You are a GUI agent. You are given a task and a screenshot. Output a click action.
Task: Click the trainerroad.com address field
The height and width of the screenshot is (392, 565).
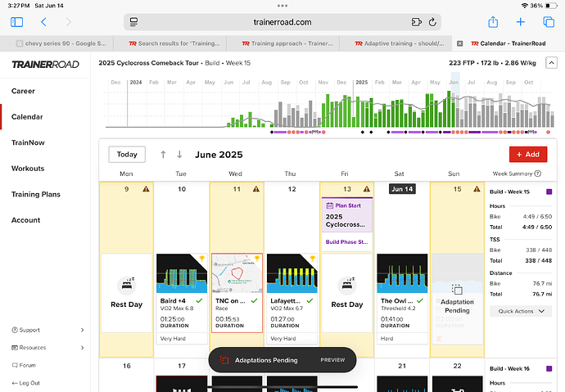pos(282,22)
